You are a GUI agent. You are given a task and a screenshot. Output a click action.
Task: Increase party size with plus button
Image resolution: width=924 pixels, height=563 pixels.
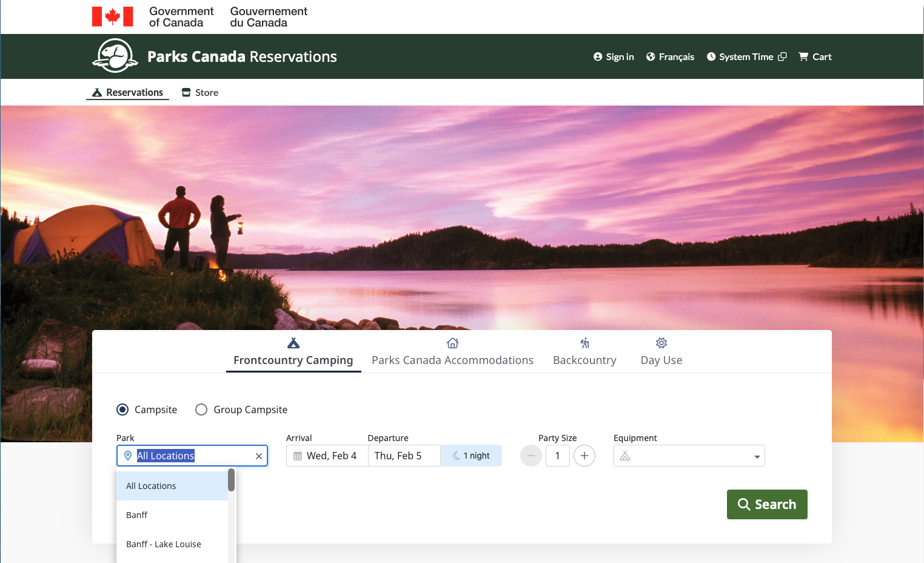click(x=584, y=456)
